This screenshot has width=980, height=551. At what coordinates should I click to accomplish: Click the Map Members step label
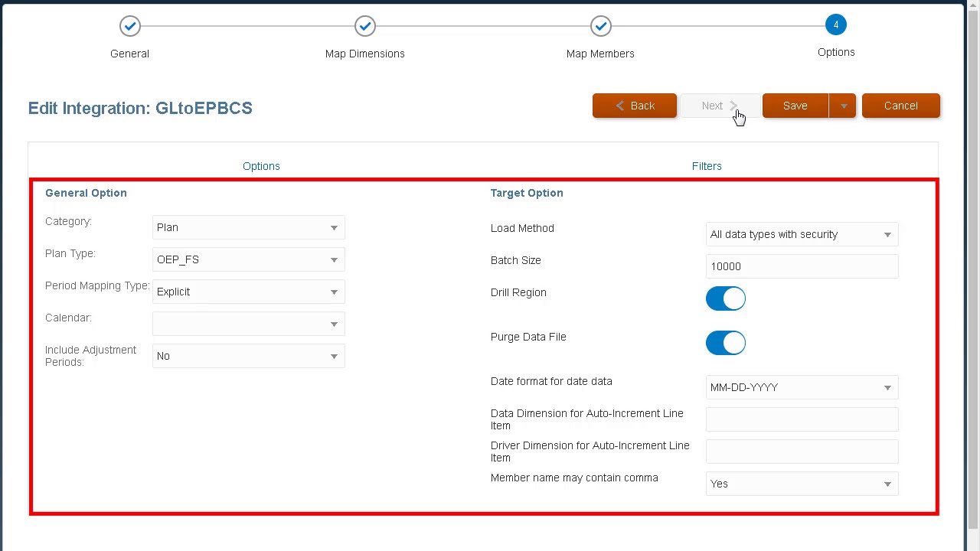coord(600,54)
